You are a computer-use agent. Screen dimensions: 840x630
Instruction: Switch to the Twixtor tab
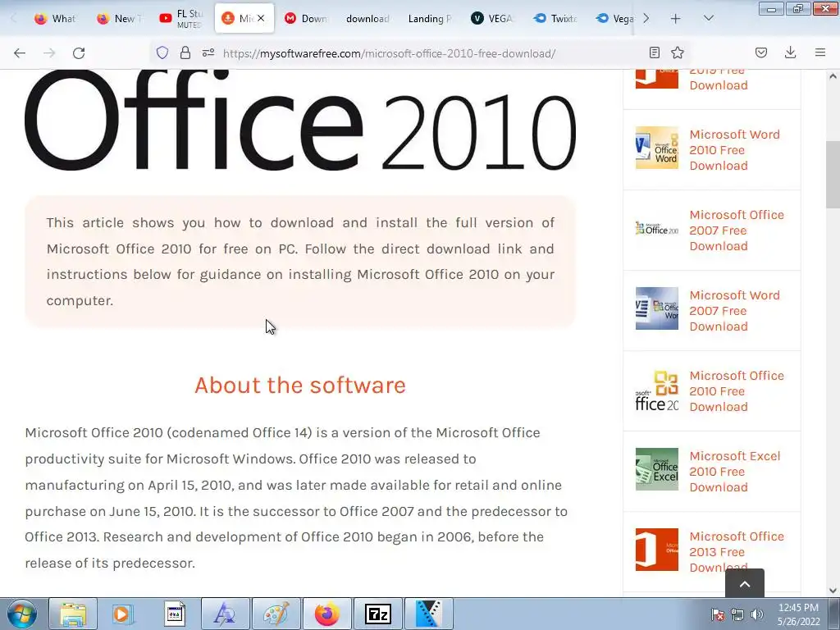click(555, 18)
